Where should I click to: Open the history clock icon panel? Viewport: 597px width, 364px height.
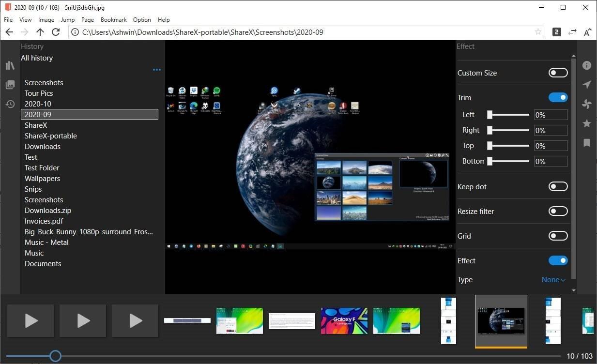(10, 104)
